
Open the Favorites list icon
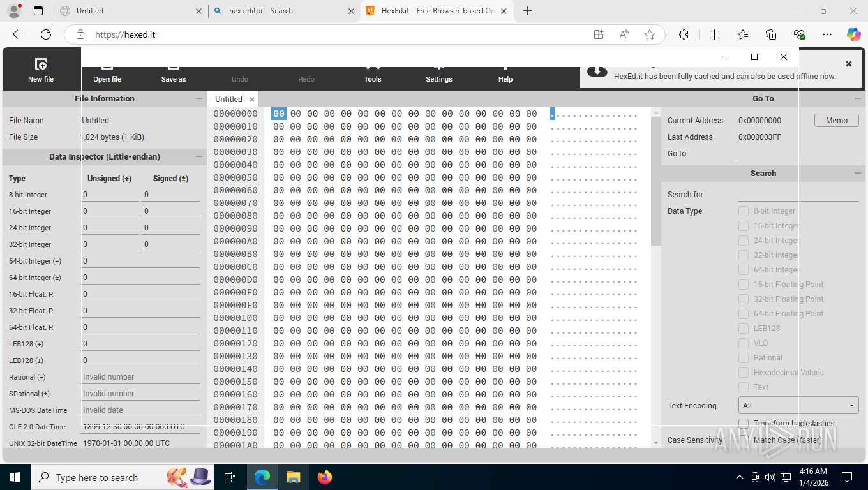pos(743,34)
